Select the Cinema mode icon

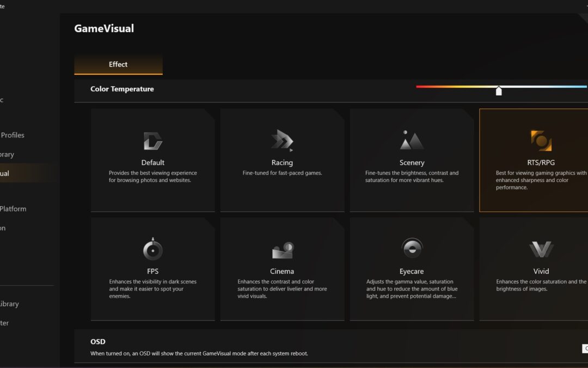tap(282, 250)
